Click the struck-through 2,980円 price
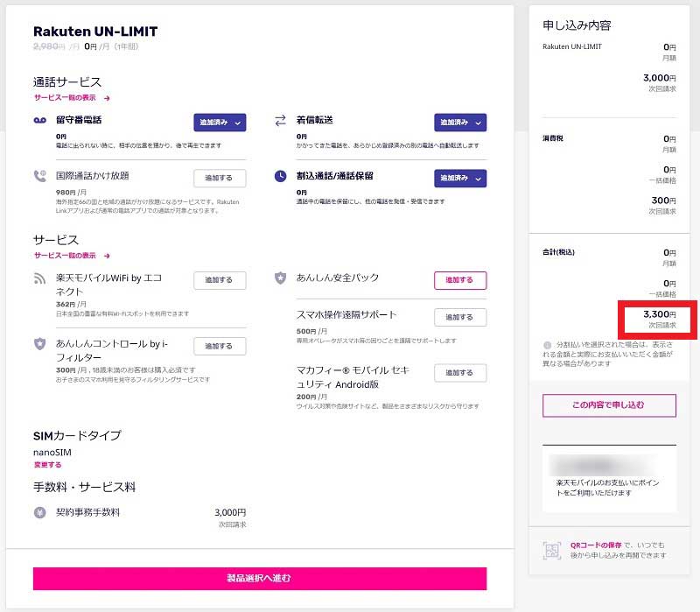Image resolution: width=700 pixels, height=612 pixels. pyautogui.click(x=50, y=46)
